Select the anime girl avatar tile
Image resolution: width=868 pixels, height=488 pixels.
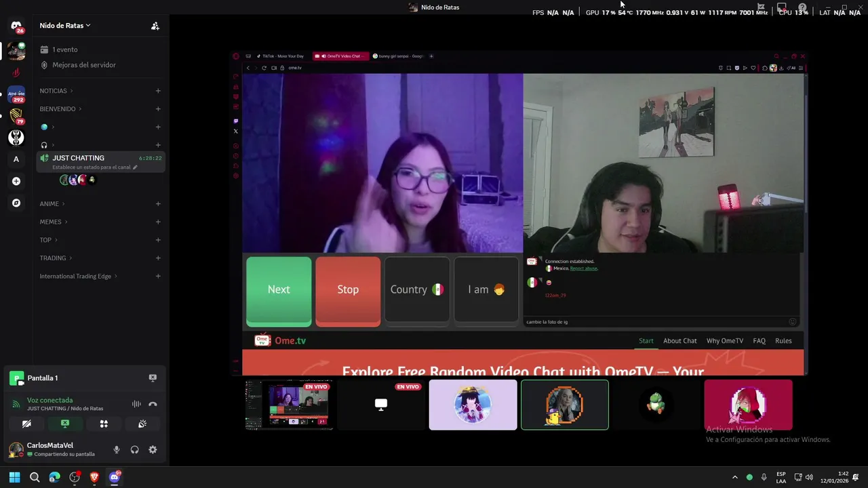[473, 405]
